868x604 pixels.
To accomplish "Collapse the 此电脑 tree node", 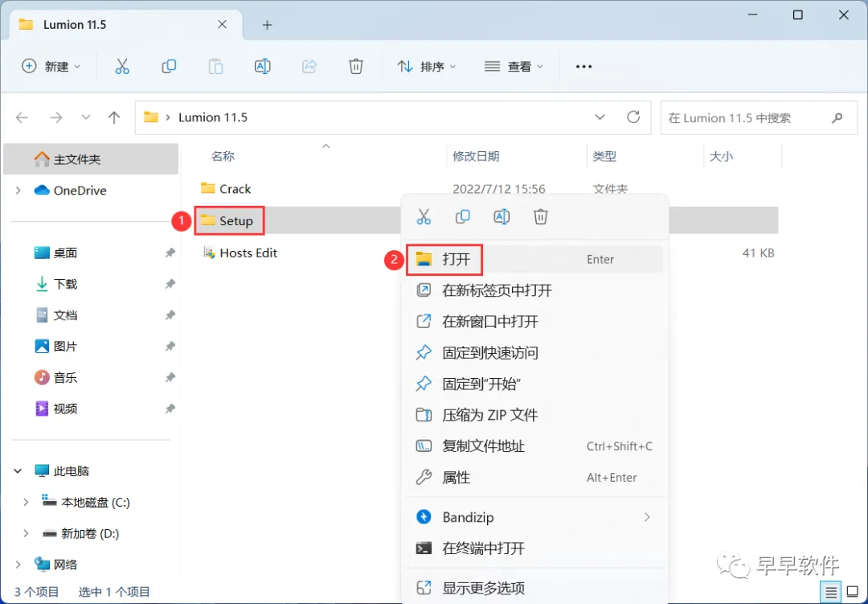I will click(18, 471).
